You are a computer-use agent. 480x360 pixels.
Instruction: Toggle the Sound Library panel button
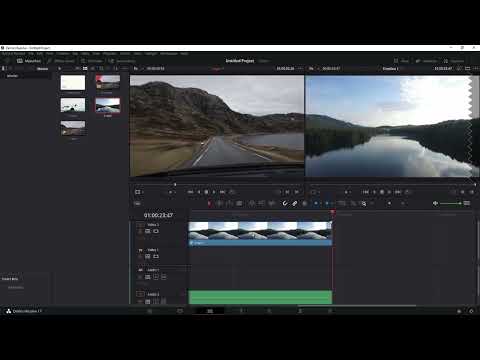(122, 61)
